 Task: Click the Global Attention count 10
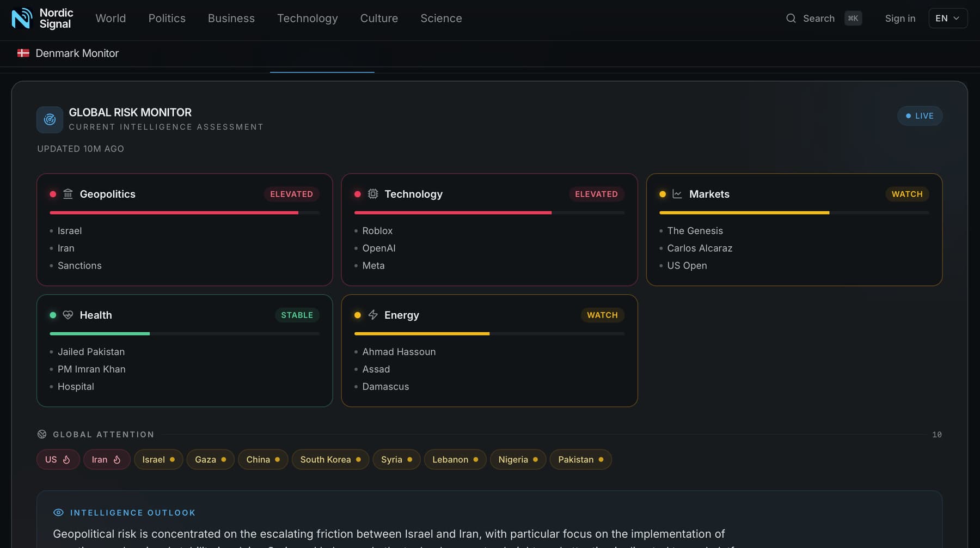(x=937, y=435)
